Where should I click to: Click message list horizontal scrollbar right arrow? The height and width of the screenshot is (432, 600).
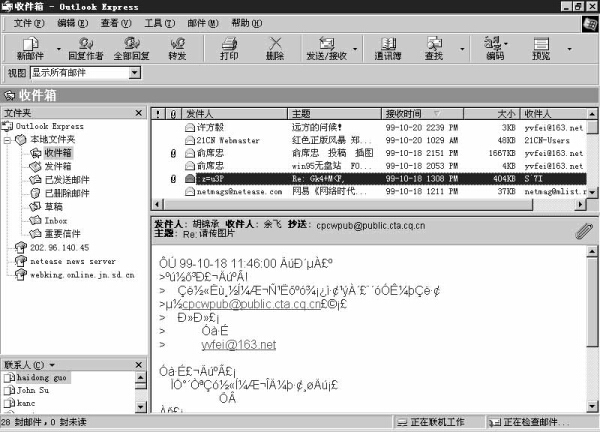(x=580, y=205)
